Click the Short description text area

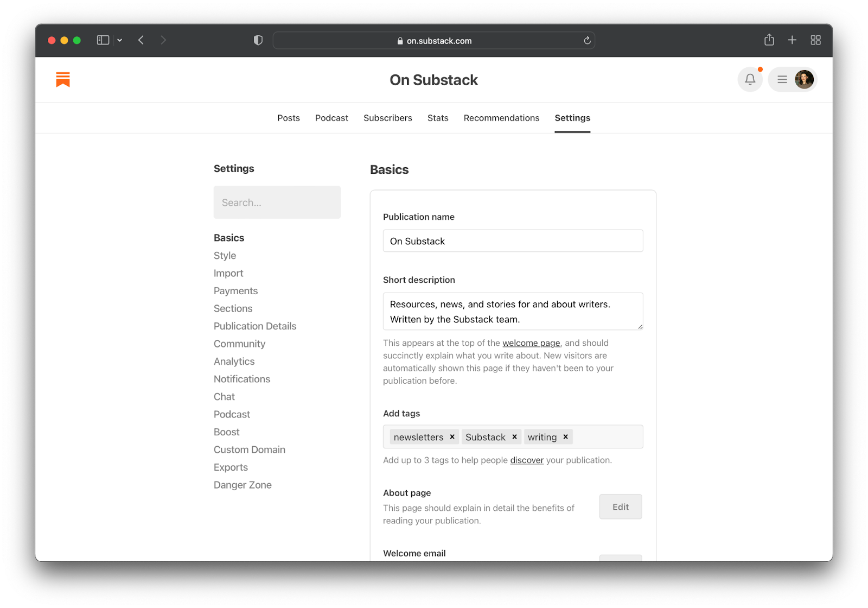[x=513, y=312]
